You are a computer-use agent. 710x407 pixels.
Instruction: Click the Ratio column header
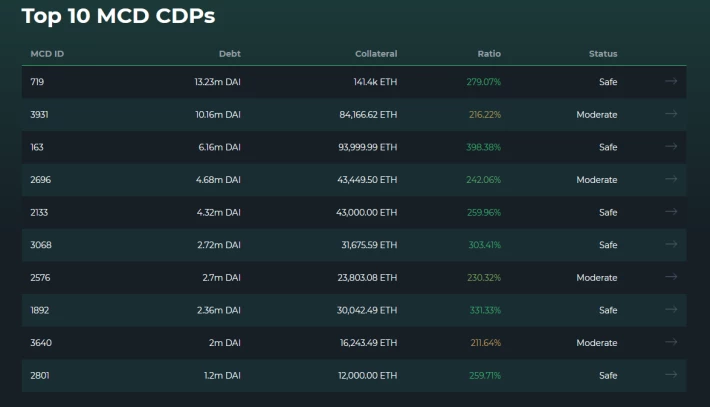(x=489, y=54)
